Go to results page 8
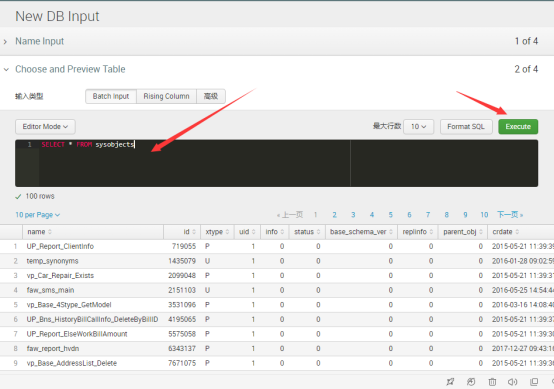554x389 pixels. (447, 215)
